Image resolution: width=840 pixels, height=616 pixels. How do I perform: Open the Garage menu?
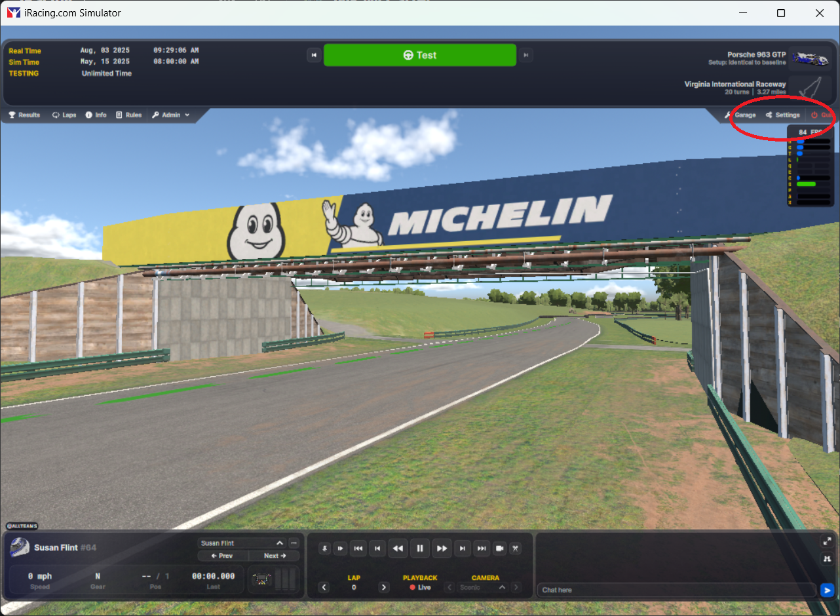point(740,115)
